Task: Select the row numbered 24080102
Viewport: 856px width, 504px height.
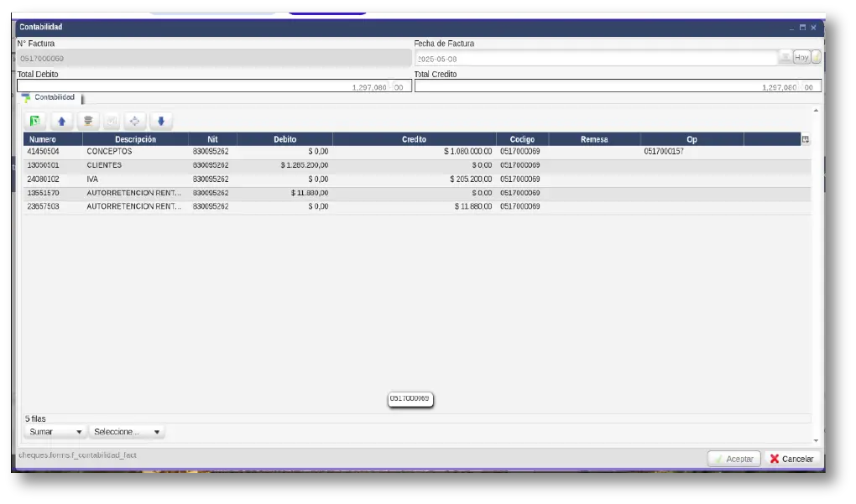Action: pos(417,179)
